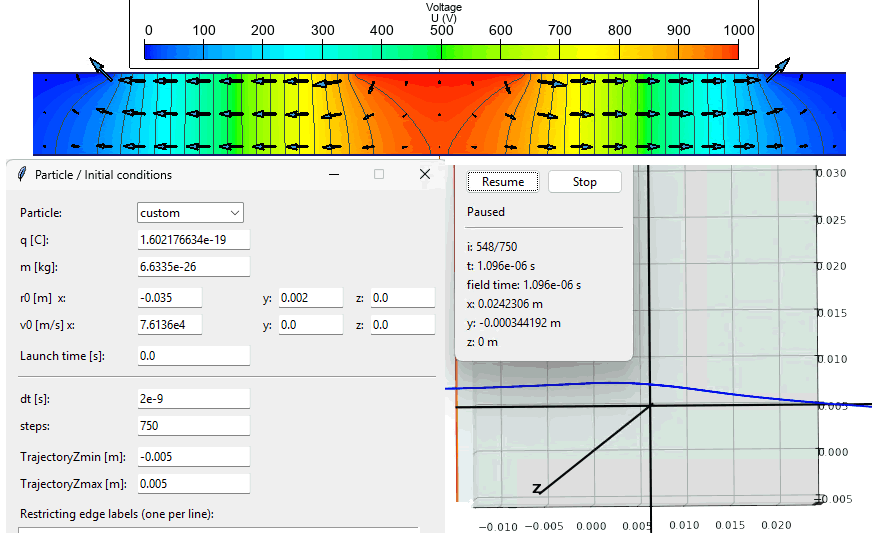872x533 pixels.
Task: Minimize the Particle / Initial conditions window
Action: (x=334, y=174)
